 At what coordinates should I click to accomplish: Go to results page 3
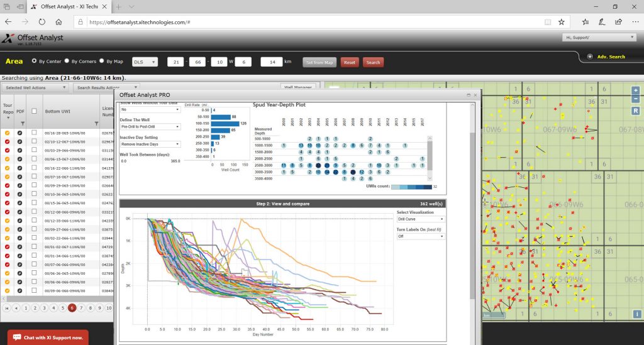45,308
